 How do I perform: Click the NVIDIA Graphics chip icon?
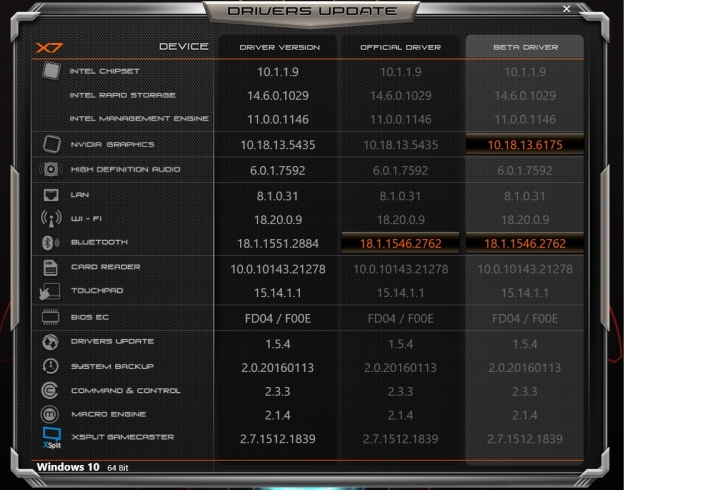click(51, 144)
